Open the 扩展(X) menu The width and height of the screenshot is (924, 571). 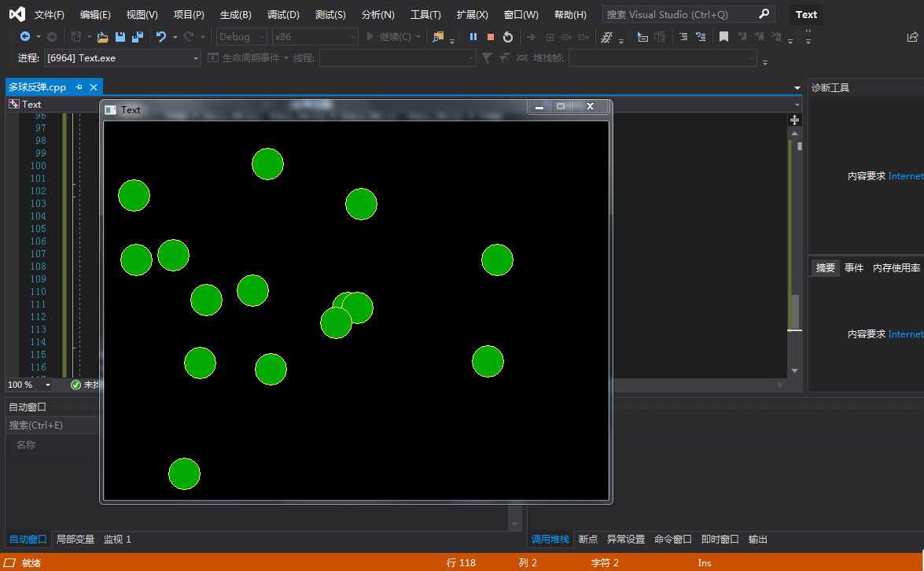click(x=472, y=15)
